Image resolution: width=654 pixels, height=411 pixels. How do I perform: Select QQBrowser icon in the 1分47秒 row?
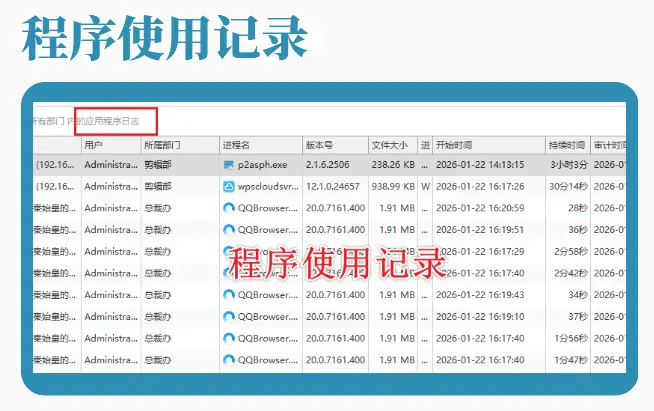pos(229,360)
